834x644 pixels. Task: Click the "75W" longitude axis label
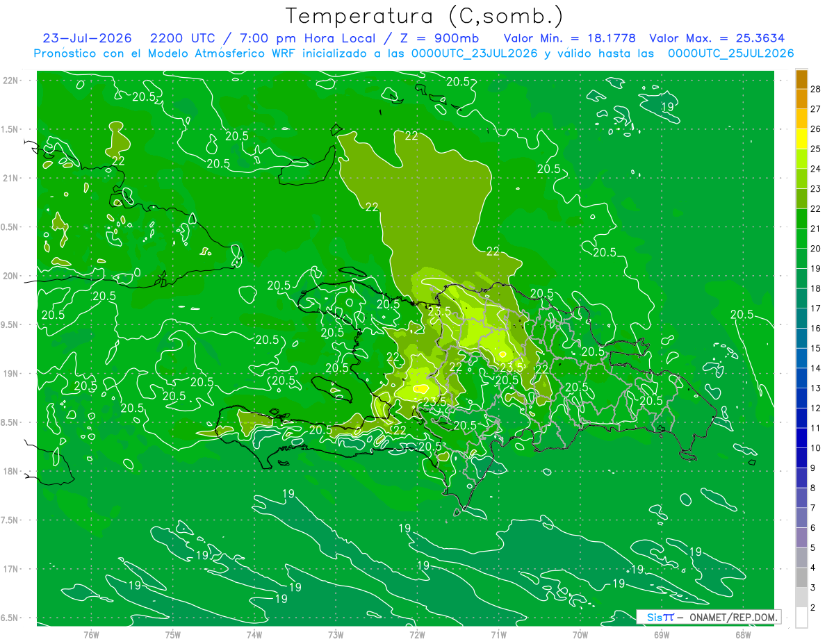coord(173,634)
